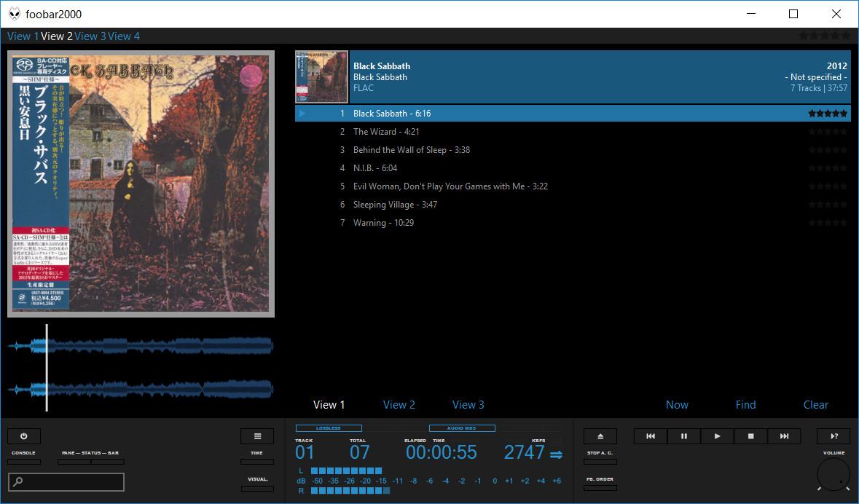Toggle the Console switch
The width and height of the screenshot is (859, 504).
[23, 462]
